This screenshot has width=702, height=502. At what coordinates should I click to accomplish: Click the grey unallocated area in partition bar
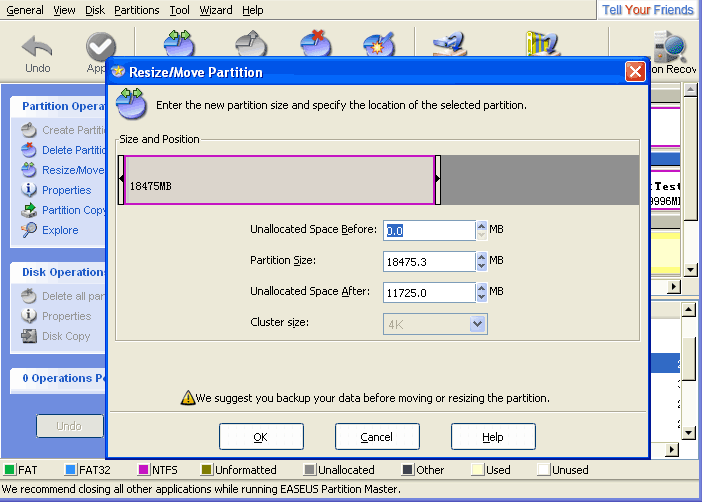(540, 180)
